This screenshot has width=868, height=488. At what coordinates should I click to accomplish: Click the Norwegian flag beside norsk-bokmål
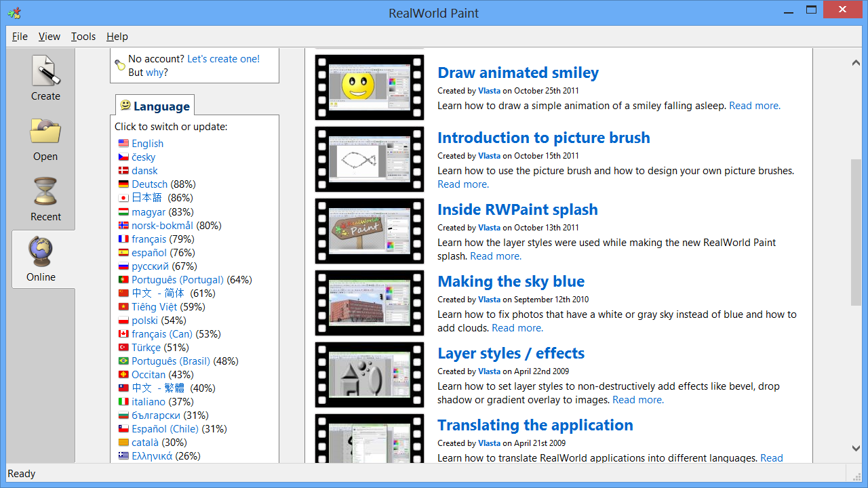[x=123, y=225]
